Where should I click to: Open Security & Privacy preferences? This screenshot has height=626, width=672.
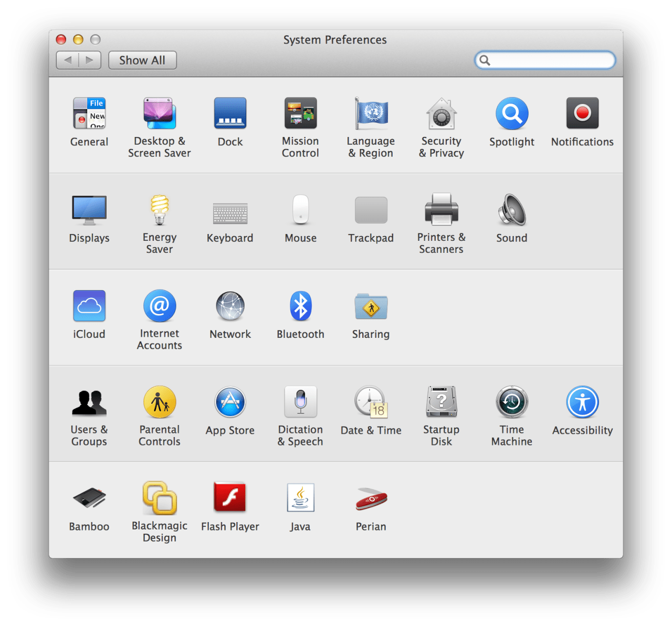coord(441,113)
